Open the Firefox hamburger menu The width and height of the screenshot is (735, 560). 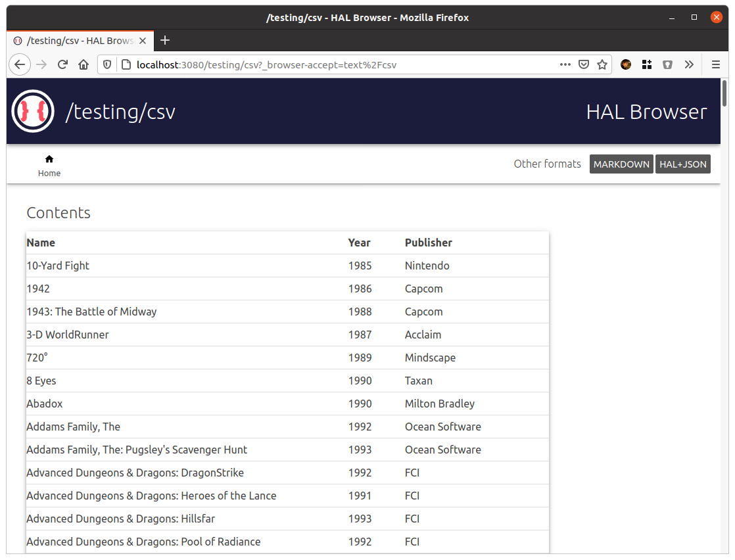click(x=716, y=64)
